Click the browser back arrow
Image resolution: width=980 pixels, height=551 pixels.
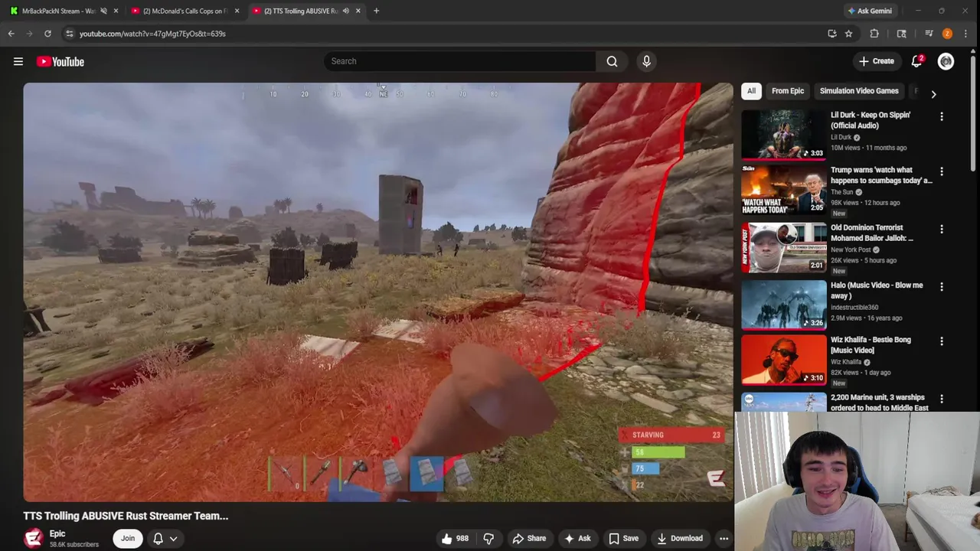click(11, 34)
